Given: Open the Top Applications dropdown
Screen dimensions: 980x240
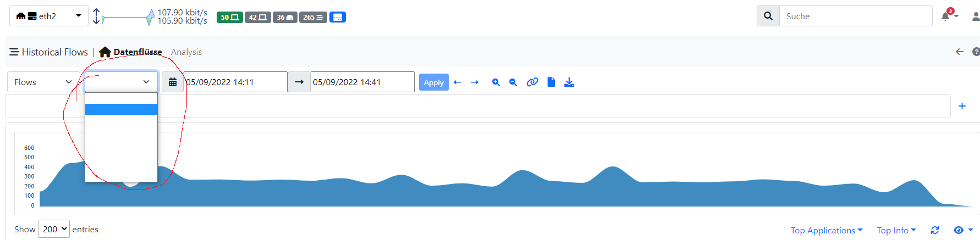Looking at the screenshot, I should click(x=827, y=230).
